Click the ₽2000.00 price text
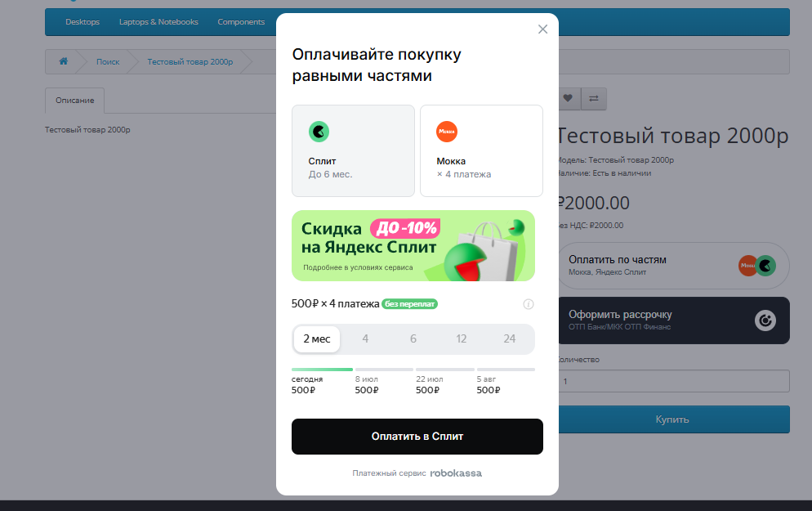This screenshot has width=812, height=511. click(x=593, y=203)
